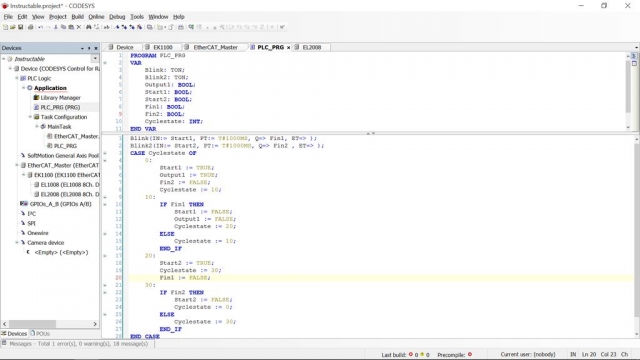
Task: Open the POUs view tab
Action: (40, 333)
